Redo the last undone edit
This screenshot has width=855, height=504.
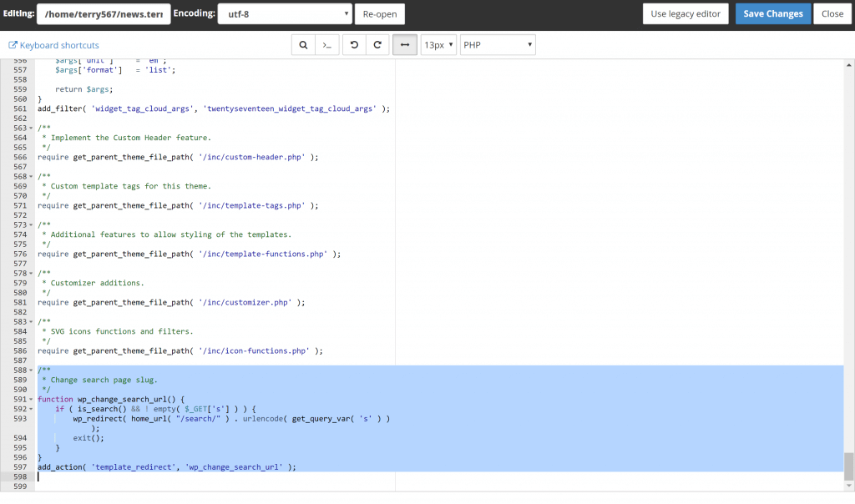(377, 45)
